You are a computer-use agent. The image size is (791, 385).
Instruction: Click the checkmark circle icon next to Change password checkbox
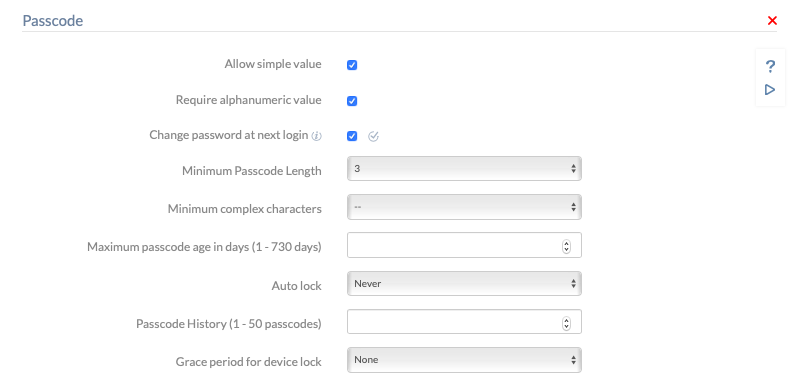click(373, 136)
